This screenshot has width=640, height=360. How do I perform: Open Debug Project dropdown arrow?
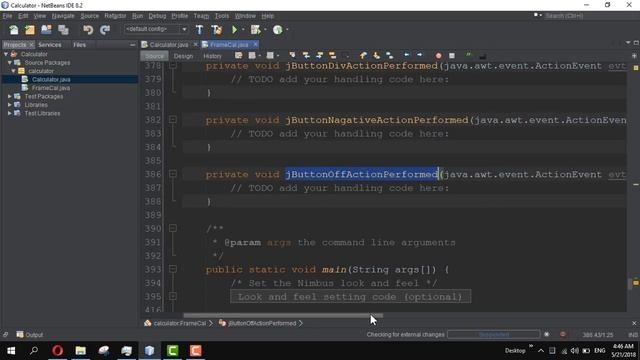coord(265,29)
